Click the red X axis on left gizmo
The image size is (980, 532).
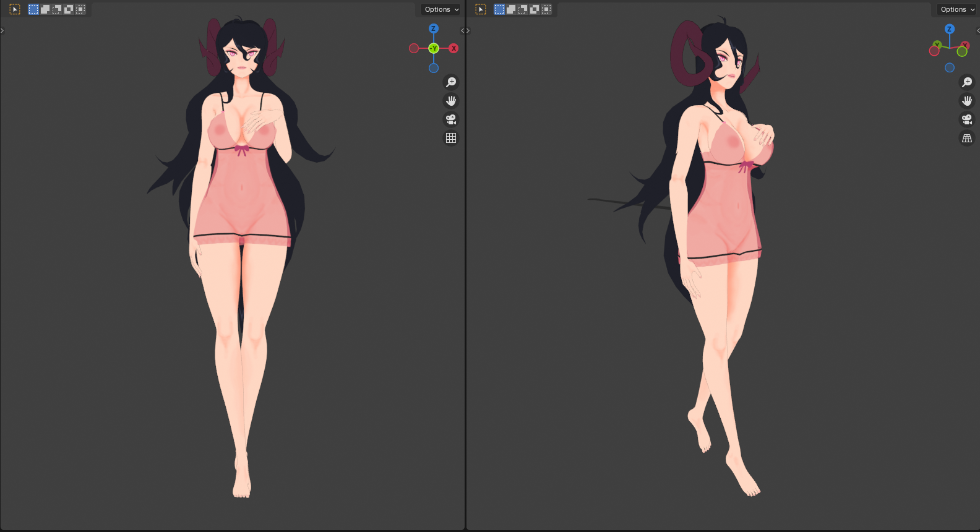point(453,48)
